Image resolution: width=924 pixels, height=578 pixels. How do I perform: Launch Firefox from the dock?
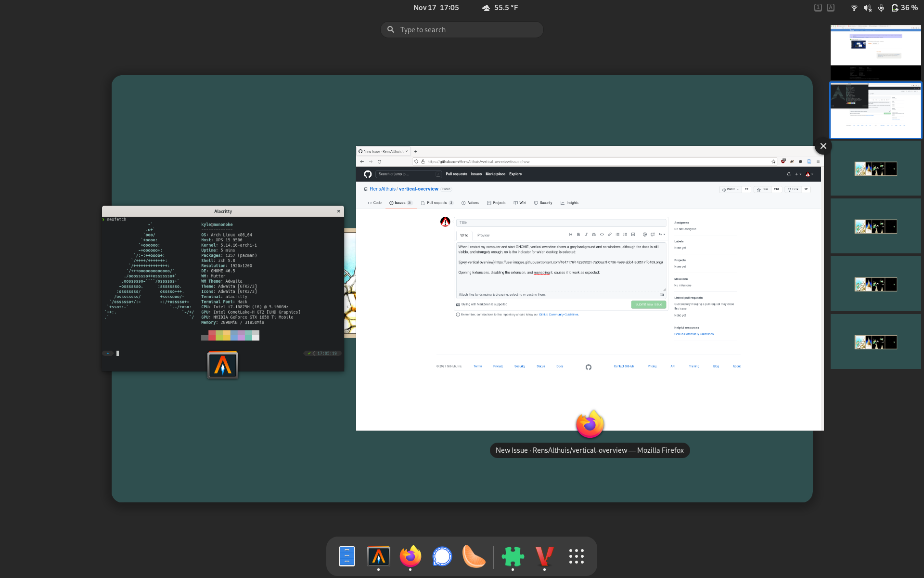coord(410,556)
